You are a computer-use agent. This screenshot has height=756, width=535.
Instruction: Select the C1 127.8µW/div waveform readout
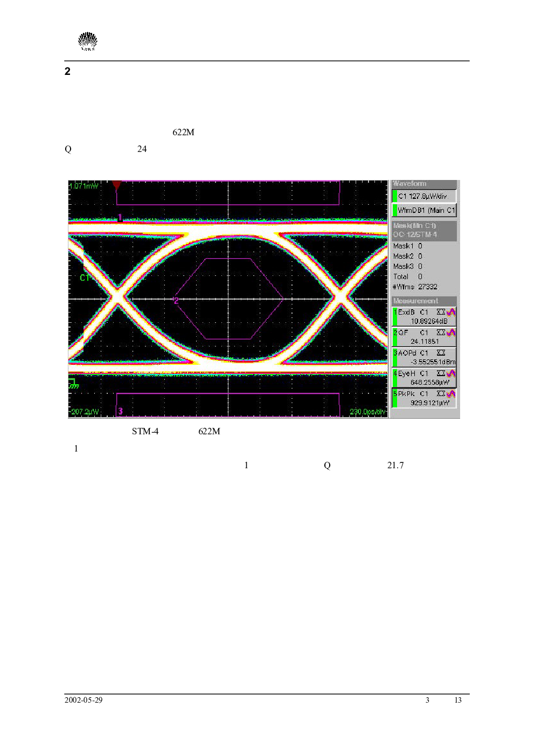click(424, 196)
